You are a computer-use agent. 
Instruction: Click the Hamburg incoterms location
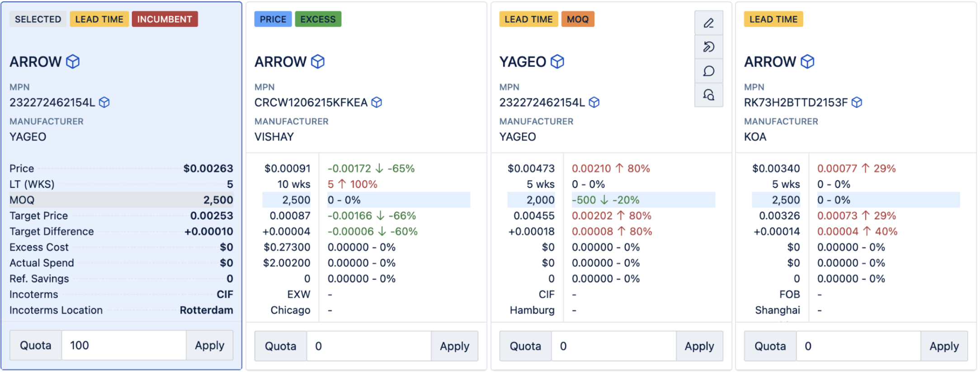(x=532, y=310)
